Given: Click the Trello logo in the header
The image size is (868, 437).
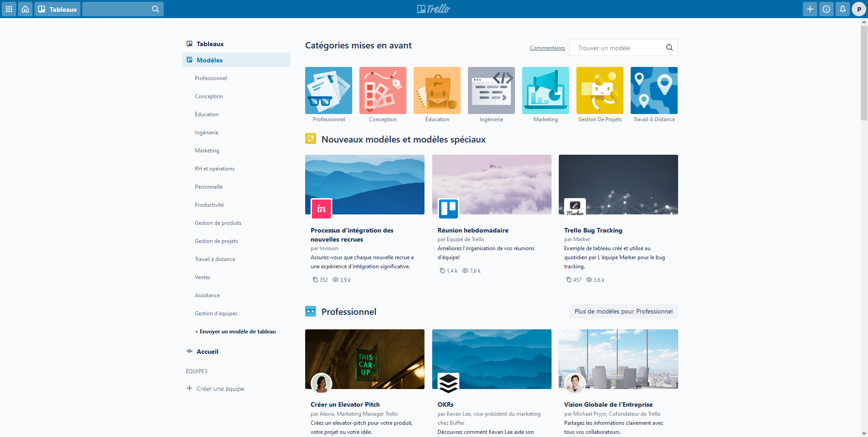Looking at the screenshot, I should [434, 9].
